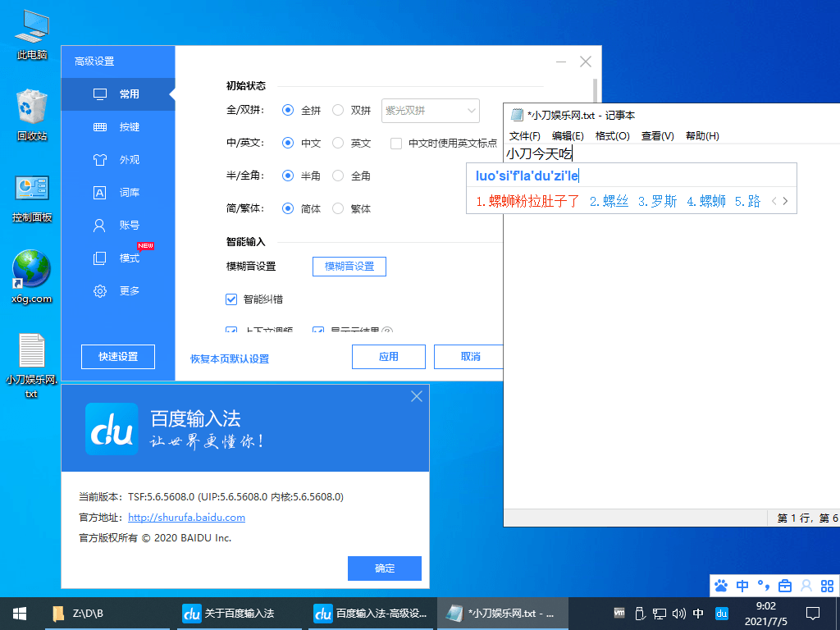Select the 繁体 radio option
This screenshot has width=840, height=630.
(x=338, y=208)
